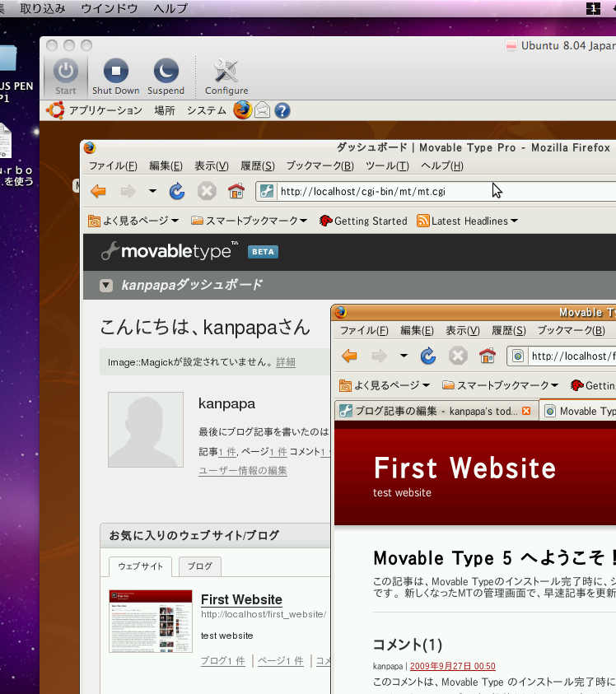Viewport: 616px width, 694px height.
Task: Collapse the kanpapa dashboard menu triangle
Action: [106, 286]
